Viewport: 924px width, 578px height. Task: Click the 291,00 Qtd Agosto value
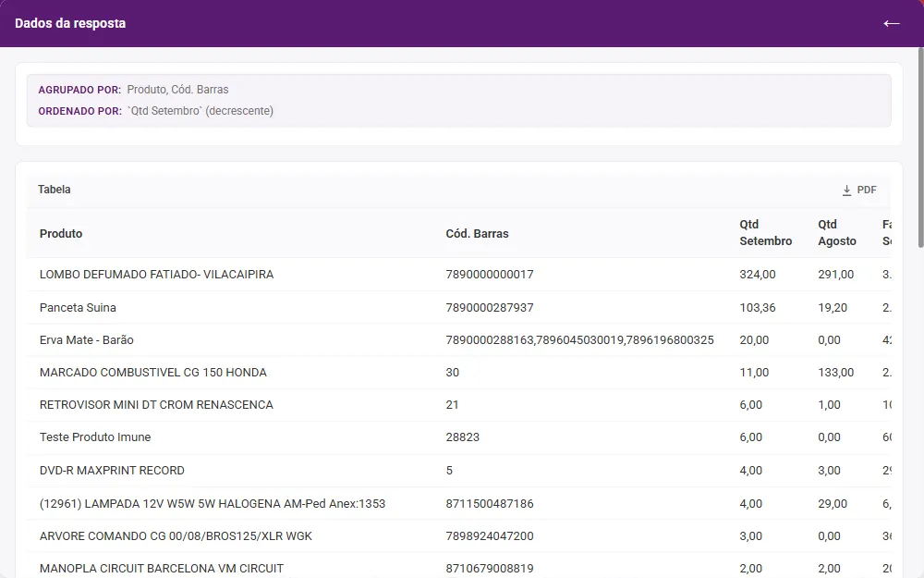coord(835,275)
